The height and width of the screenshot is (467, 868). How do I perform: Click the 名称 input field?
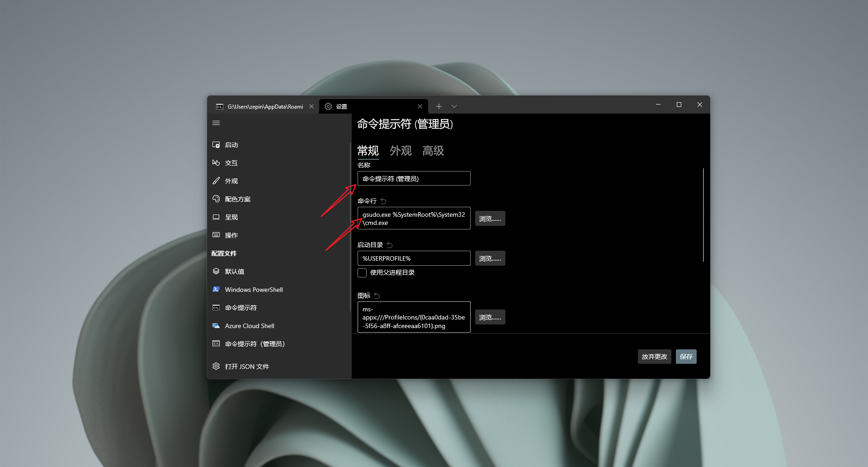coord(414,178)
